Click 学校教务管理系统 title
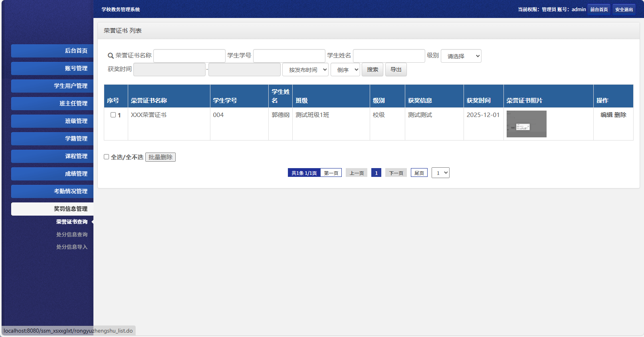This screenshot has width=644, height=337. [x=121, y=10]
